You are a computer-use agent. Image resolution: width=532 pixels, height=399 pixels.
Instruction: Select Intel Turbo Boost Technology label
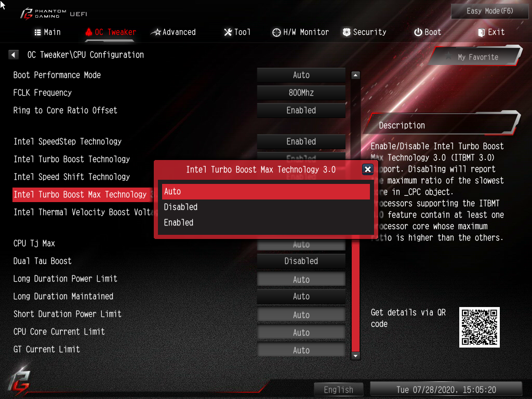(x=72, y=159)
